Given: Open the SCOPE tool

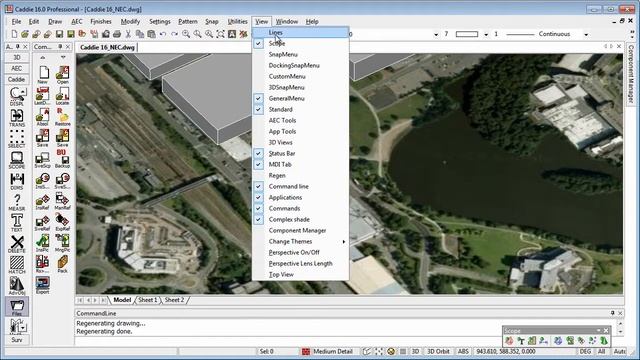Looking at the screenshot, I should 17,160.
